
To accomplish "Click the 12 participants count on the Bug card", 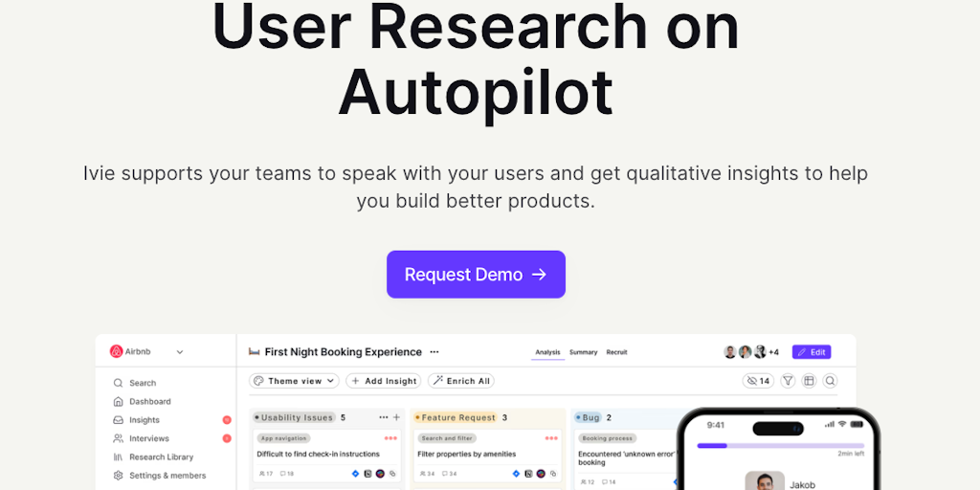I will pos(587,482).
